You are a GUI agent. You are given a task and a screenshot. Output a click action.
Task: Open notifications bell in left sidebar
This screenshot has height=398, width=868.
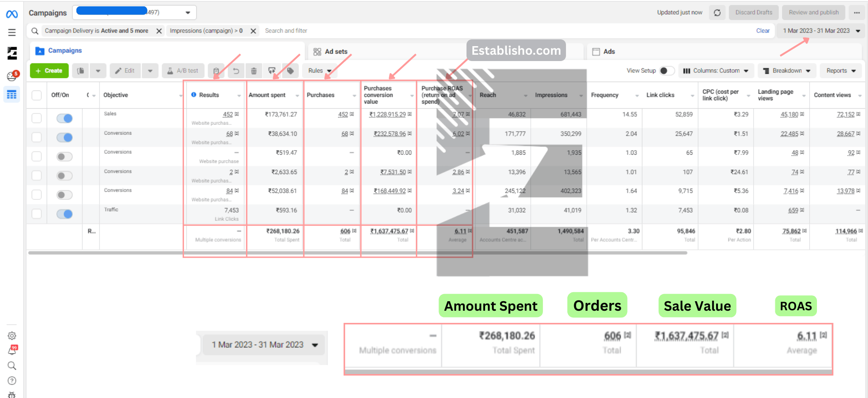point(12,351)
